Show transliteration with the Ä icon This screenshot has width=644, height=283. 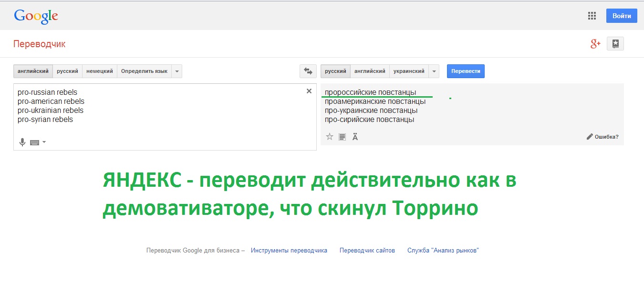coord(355,137)
